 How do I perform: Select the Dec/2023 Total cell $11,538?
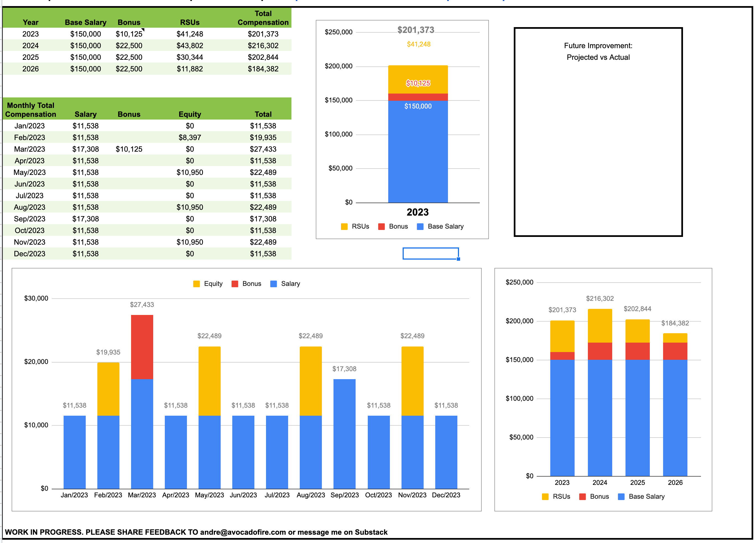tap(263, 254)
